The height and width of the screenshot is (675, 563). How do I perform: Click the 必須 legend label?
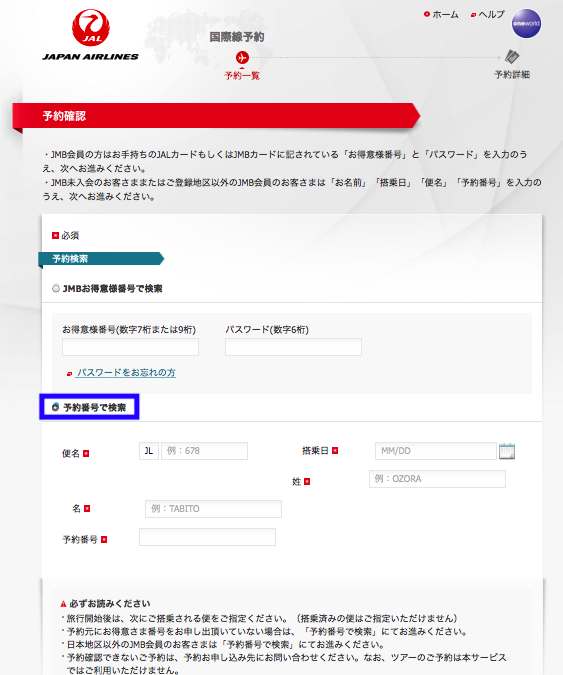pos(70,235)
